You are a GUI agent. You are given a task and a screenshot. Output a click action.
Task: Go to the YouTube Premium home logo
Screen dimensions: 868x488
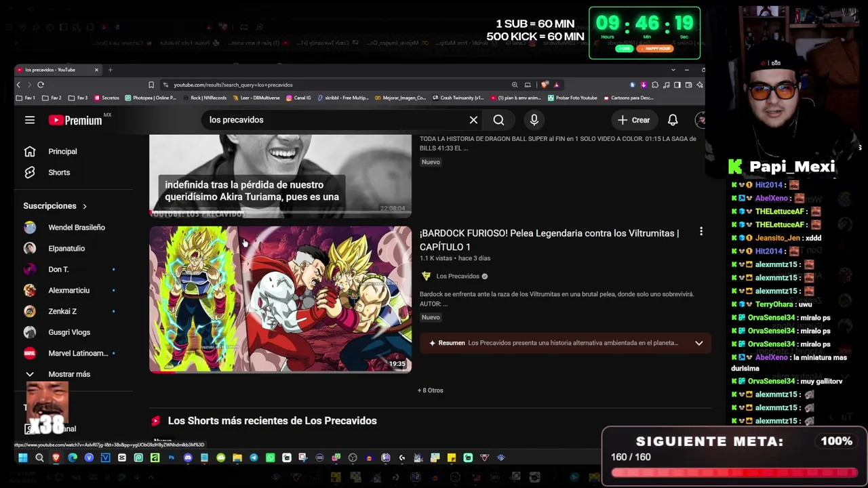click(x=75, y=120)
